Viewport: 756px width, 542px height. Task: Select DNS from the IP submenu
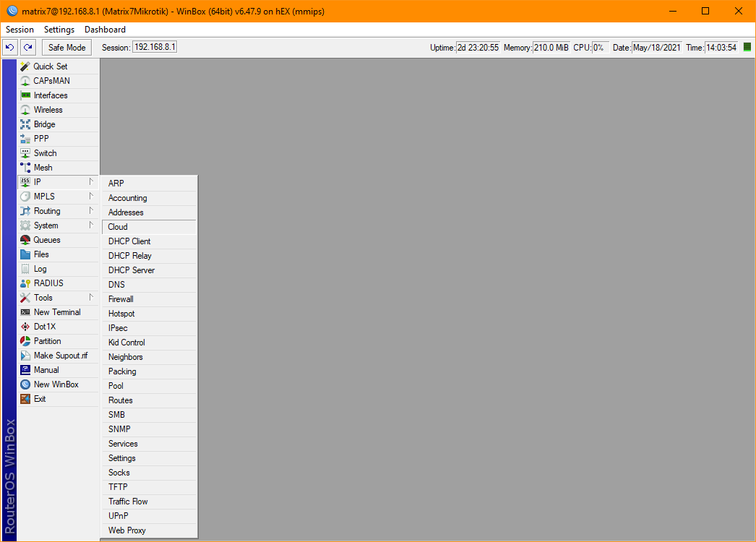tap(149, 285)
